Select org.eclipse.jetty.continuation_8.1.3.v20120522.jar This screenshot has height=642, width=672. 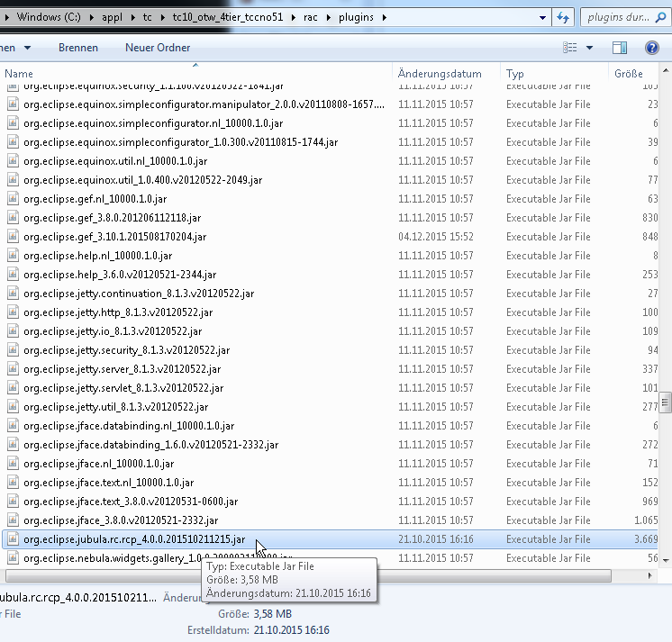139,294
